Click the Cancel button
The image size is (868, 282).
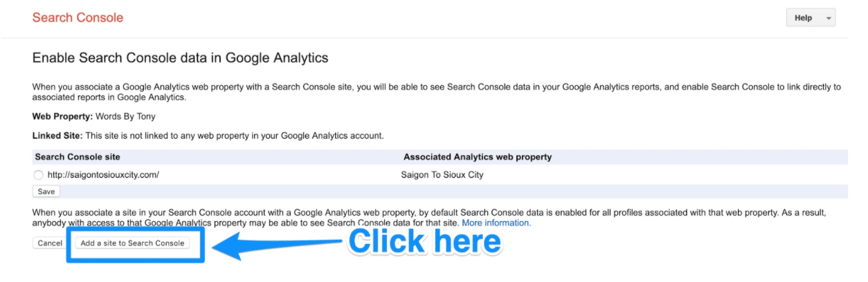tap(50, 243)
